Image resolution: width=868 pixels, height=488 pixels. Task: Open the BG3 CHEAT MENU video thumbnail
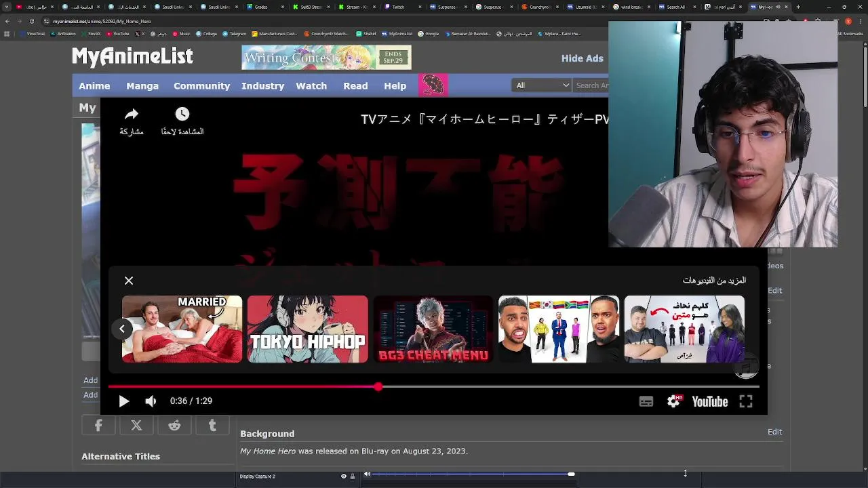[x=433, y=329]
